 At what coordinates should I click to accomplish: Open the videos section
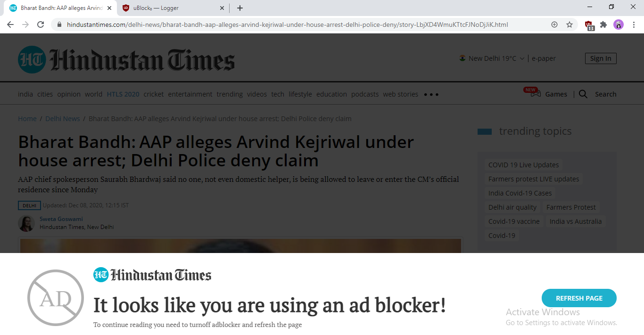(257, 94)
